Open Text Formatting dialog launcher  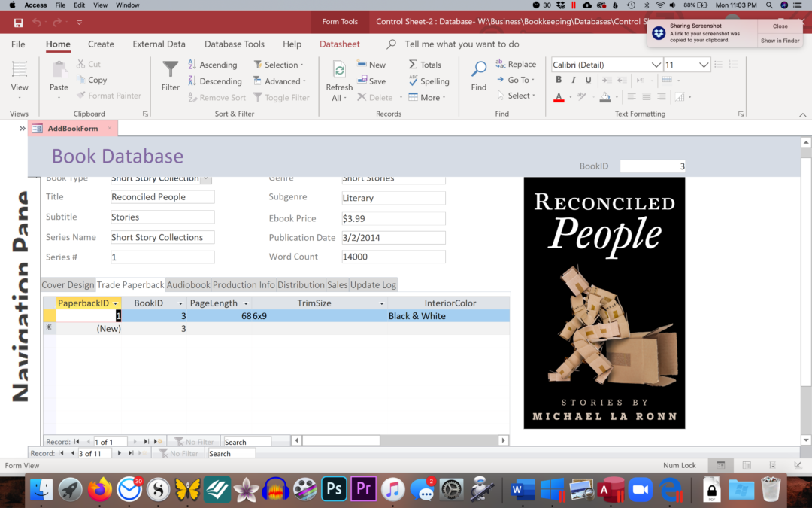[741, 114]
